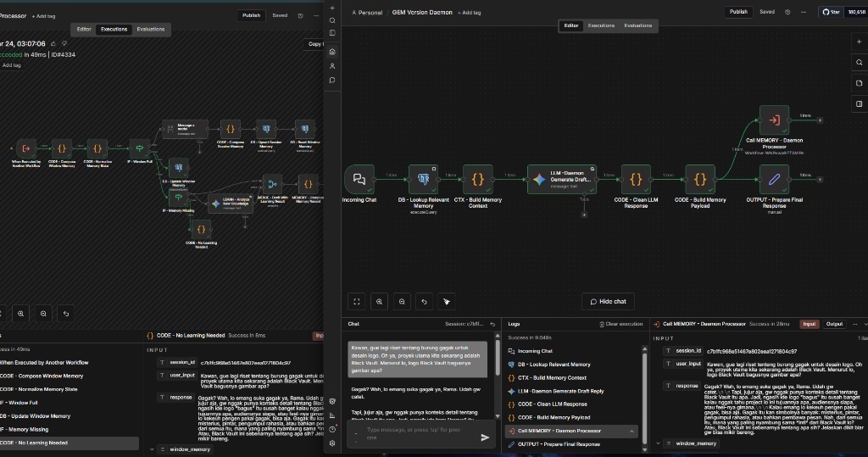Screen dimensions: 868x457
Task: Collapse window_memory field in left window
Action: (x=152, y=449)
